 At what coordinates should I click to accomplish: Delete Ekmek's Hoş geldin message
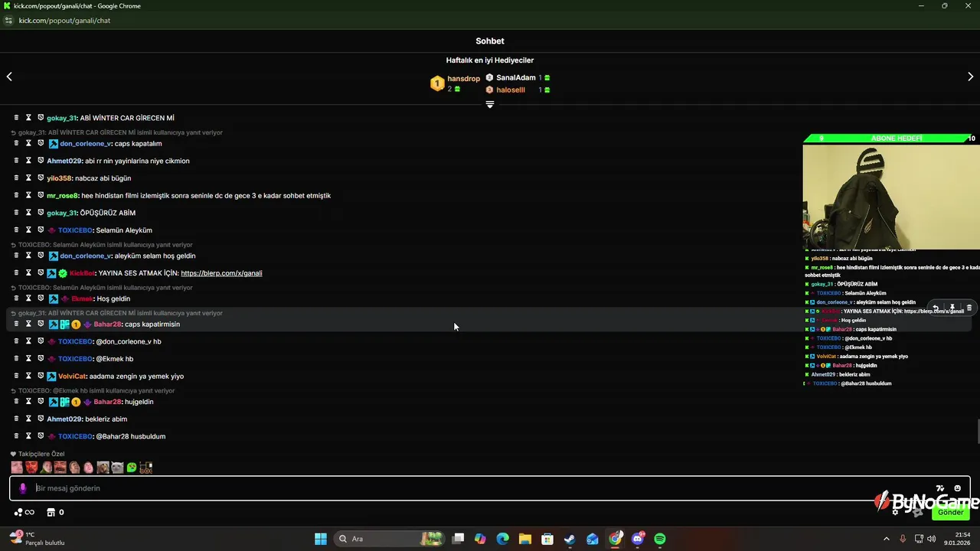pyautogui.click(x=16, y=298)
